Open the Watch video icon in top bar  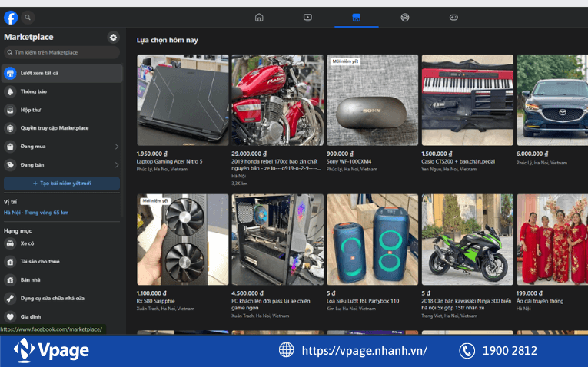(307, 18)
